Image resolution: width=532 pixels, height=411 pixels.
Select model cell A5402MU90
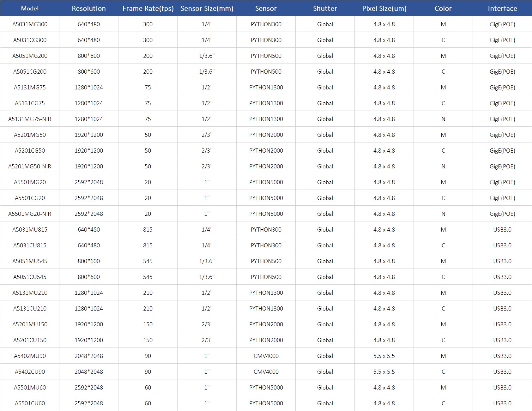30,356
